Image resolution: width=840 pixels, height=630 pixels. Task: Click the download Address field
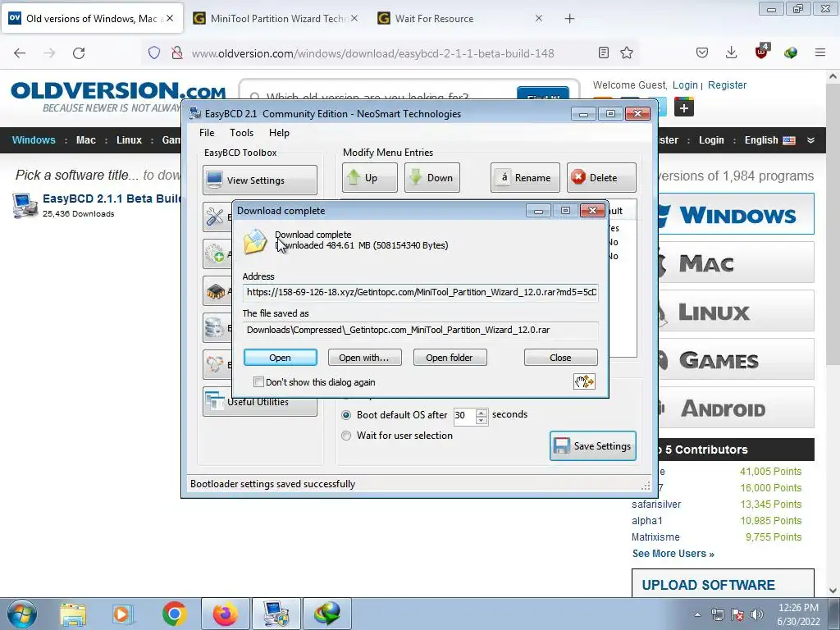(x=421, y=293)
